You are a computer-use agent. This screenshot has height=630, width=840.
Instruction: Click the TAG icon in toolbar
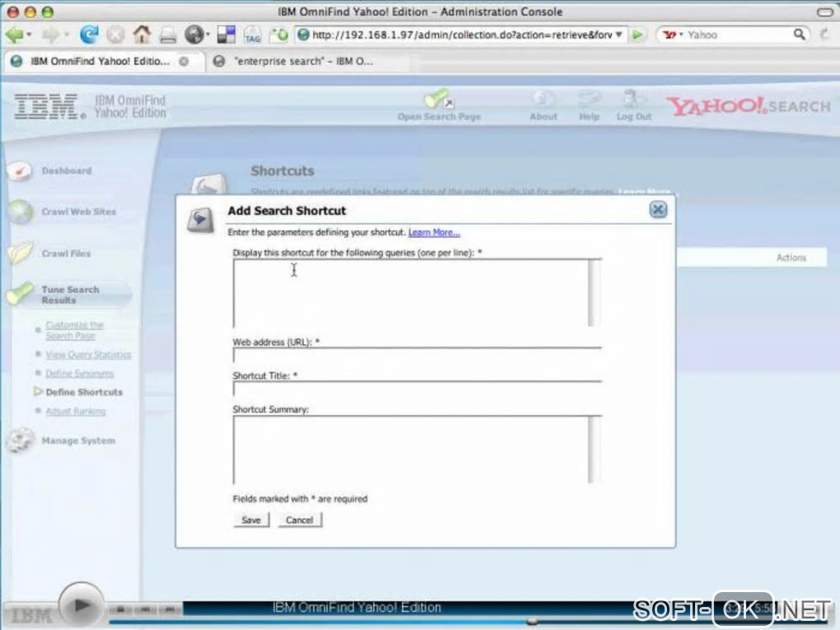point(252,35)
